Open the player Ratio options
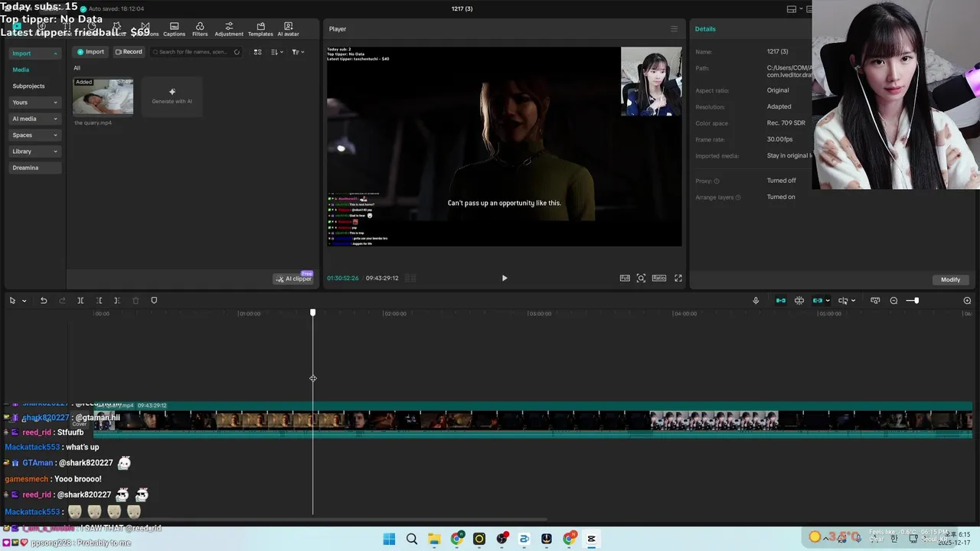 coord(659,278)
